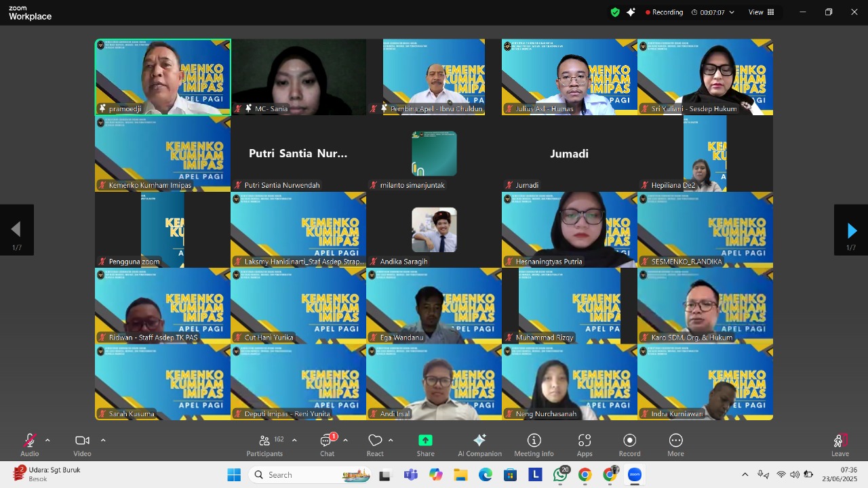Select the pramoedji speaker video tile
Image resolution: width=868 pixels, height=488 pixels.
(163, 77)
